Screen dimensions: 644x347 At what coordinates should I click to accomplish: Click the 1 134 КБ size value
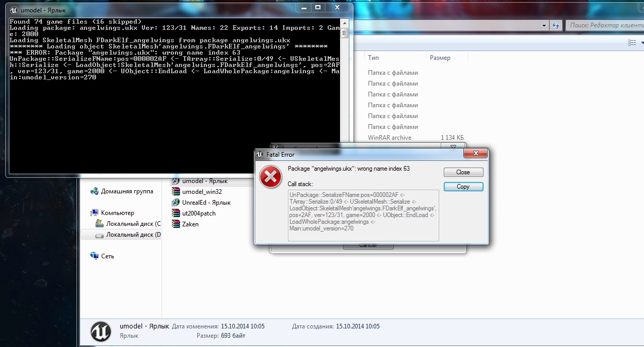pos(452,138)
